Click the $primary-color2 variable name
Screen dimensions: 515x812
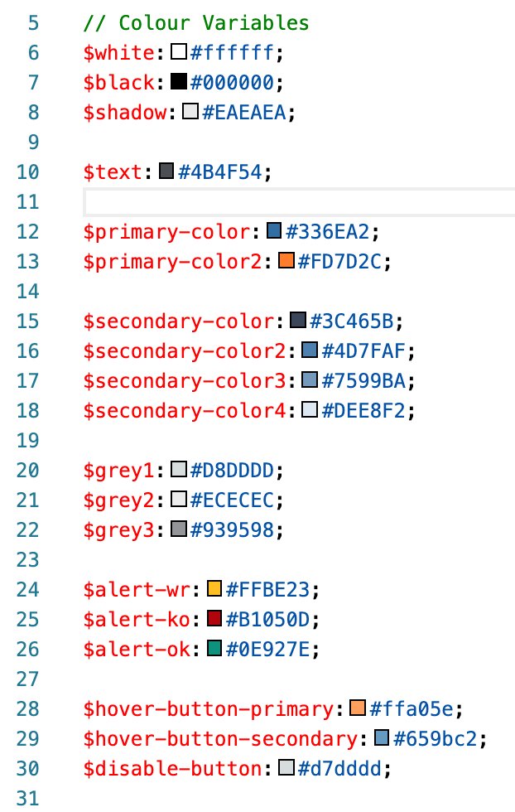pos(173,262)
